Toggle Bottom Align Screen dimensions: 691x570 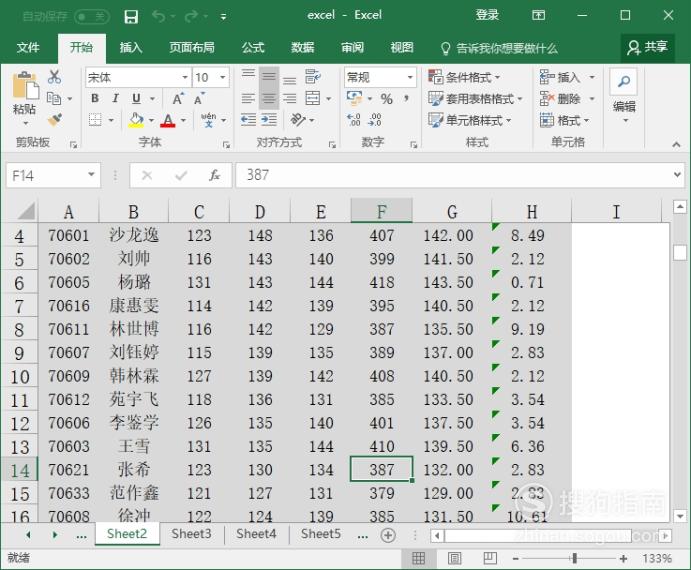(x=290, y=80)
